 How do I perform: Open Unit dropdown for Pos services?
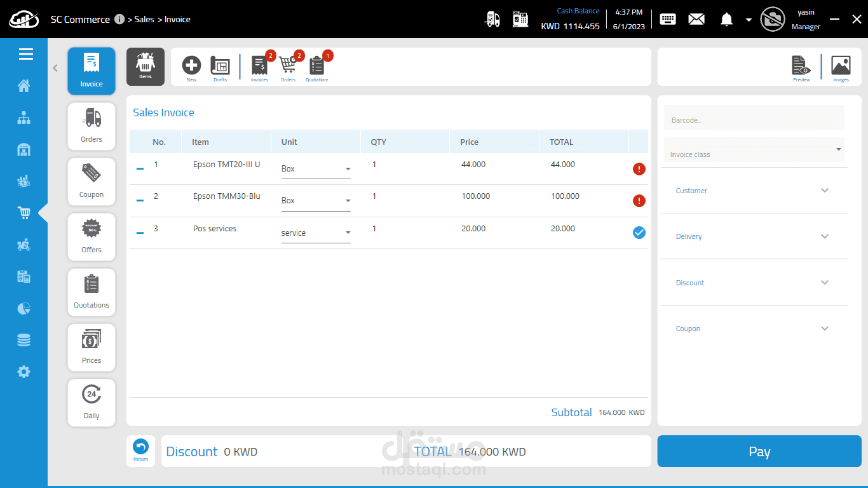[316, 233]
